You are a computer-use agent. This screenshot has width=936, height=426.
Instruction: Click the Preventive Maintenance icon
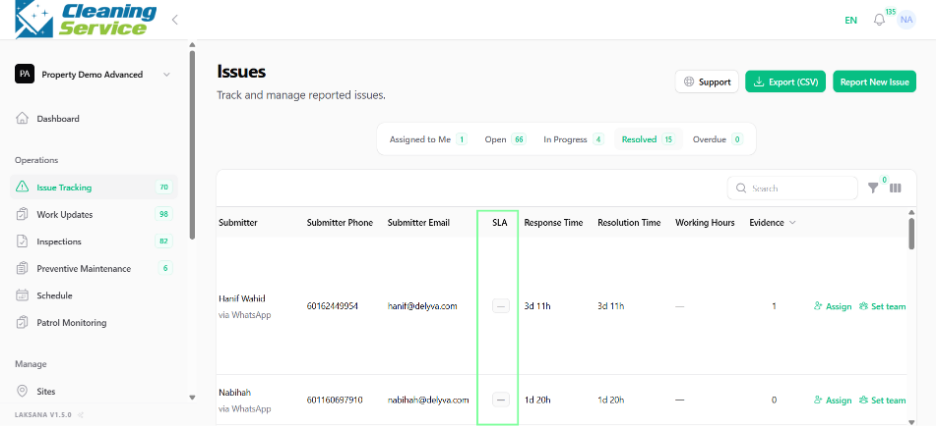pos(22,268)
